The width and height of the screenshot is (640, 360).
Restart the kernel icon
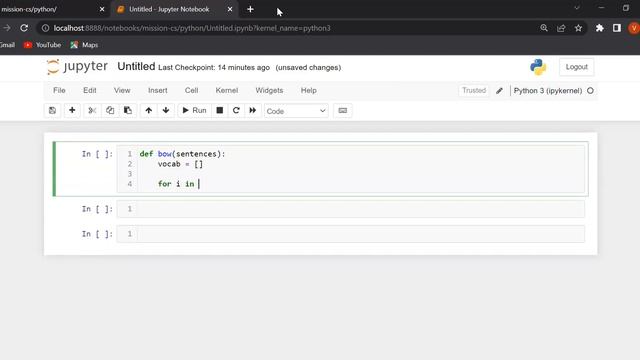pos(236,111)
